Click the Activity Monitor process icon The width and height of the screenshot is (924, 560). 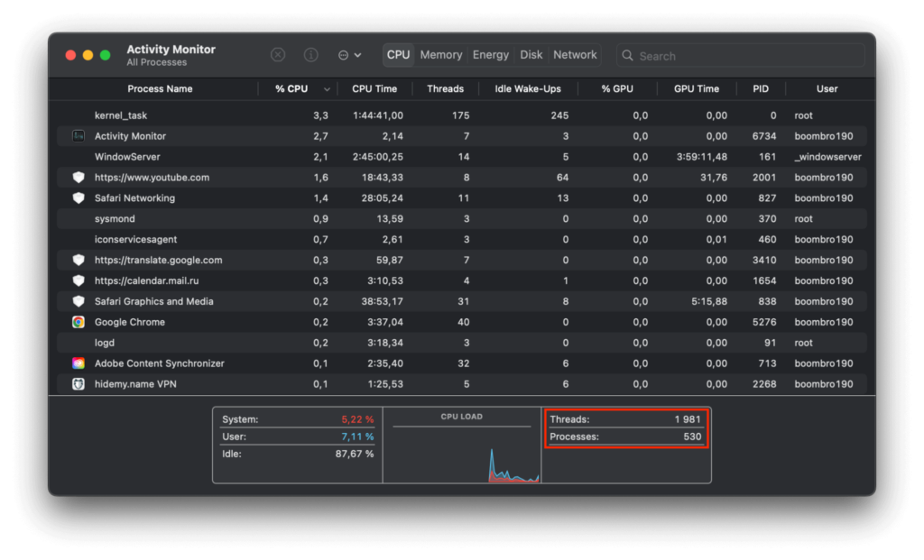[79, 136]
